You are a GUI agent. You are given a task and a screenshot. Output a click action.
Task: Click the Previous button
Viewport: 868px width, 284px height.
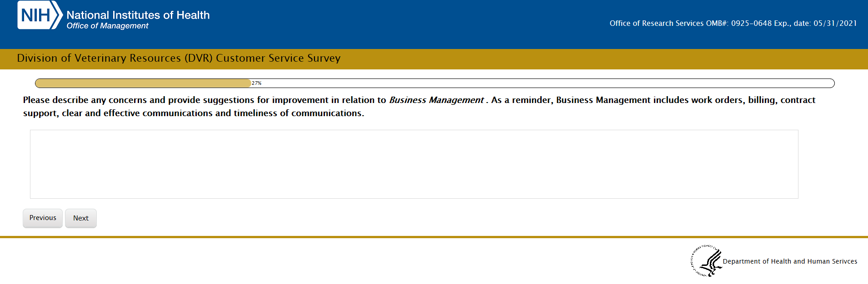point(43,218)
